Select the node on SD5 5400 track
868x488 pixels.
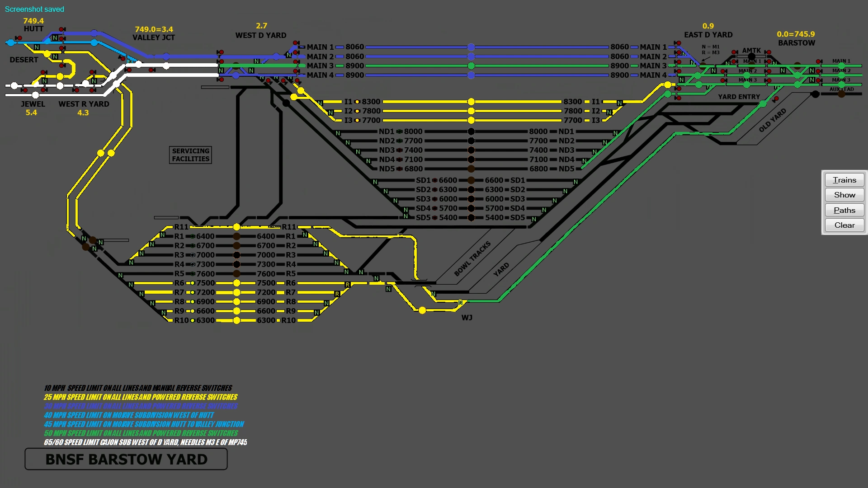[471, 218]
